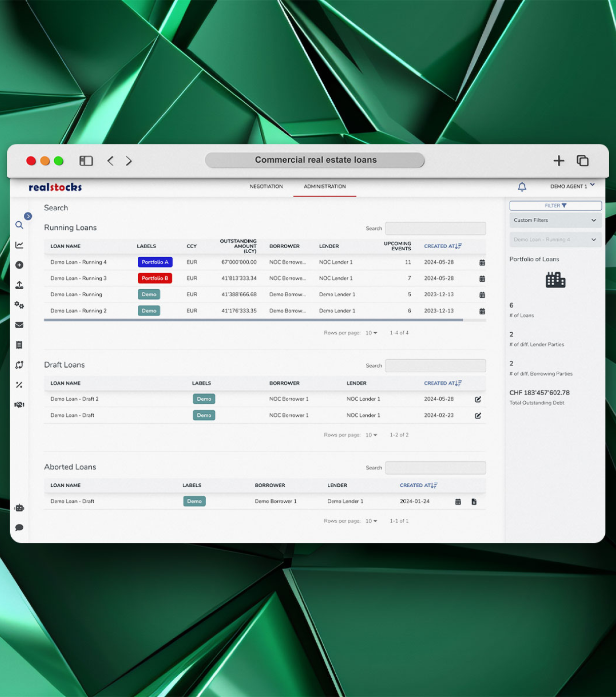Screen dimensions: 616x697
Task: Click the Running Loans search field
Action: 435,228
